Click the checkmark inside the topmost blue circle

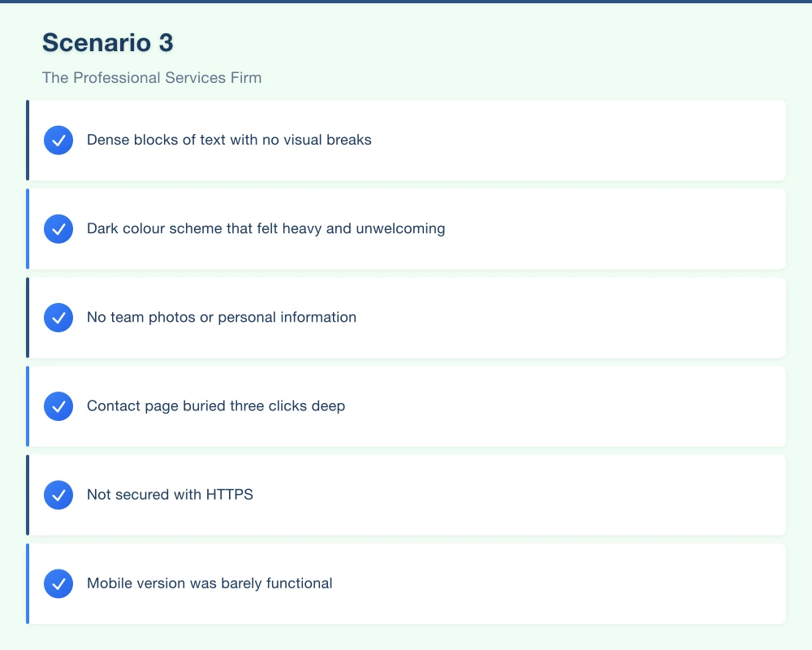(x=58, y=140)
